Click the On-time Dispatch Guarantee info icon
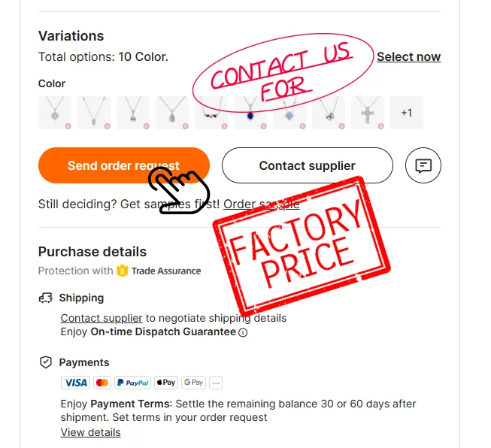 [x=243, y=332]
